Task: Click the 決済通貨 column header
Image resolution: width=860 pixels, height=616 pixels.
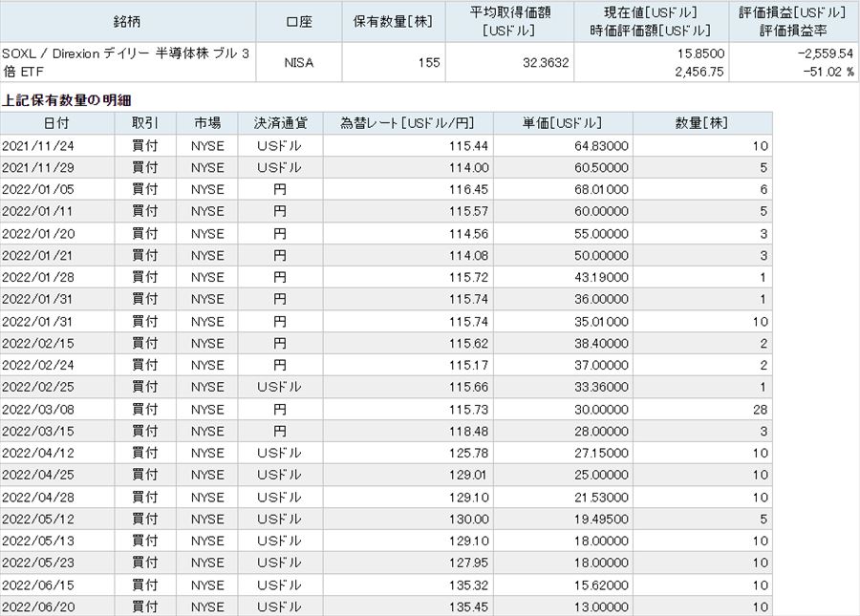Action: 280,123
